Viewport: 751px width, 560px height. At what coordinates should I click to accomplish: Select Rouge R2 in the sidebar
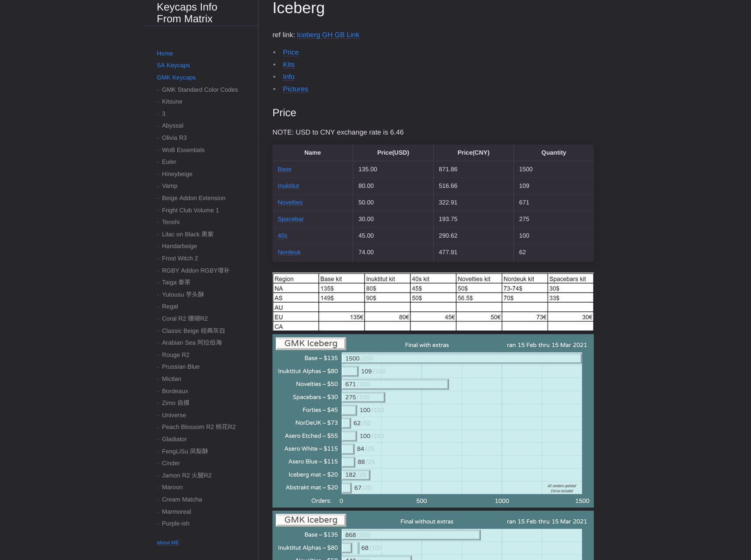point(176,355)
